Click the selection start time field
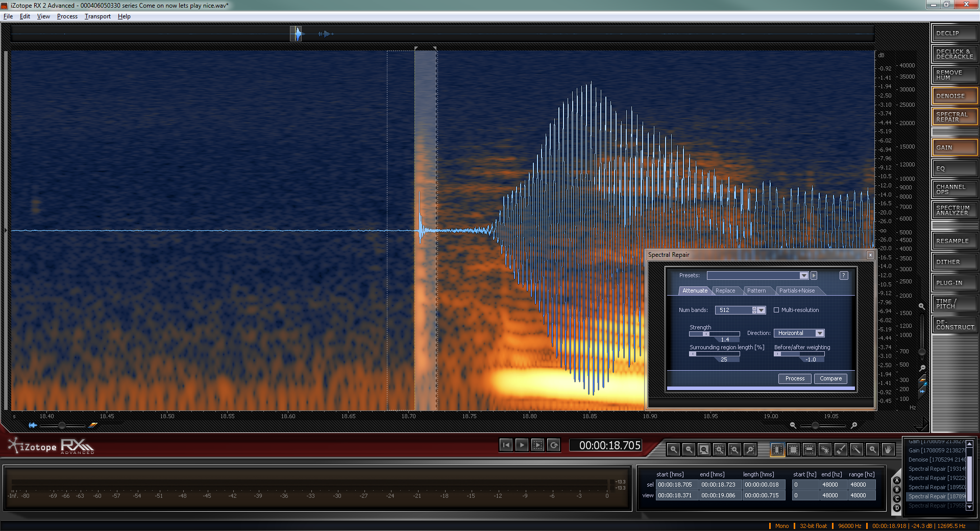 pyautogui.click(x=676, y=485)
